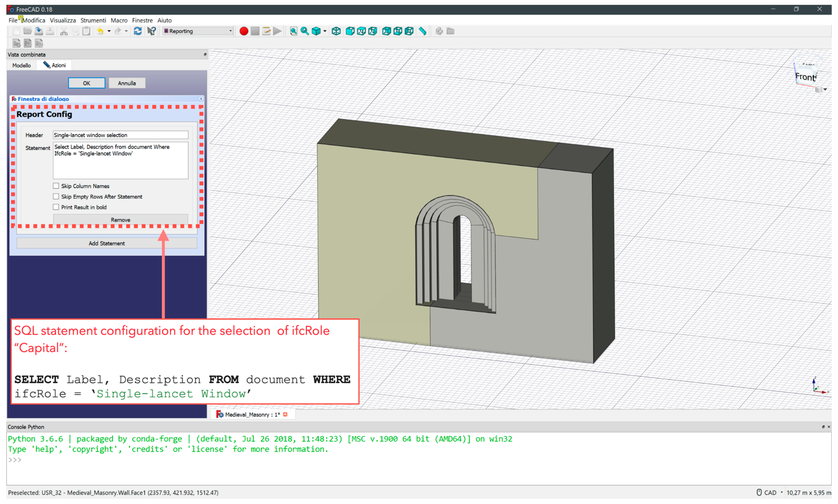Switch to the Modello tab
838x504 pixels.
22,65
